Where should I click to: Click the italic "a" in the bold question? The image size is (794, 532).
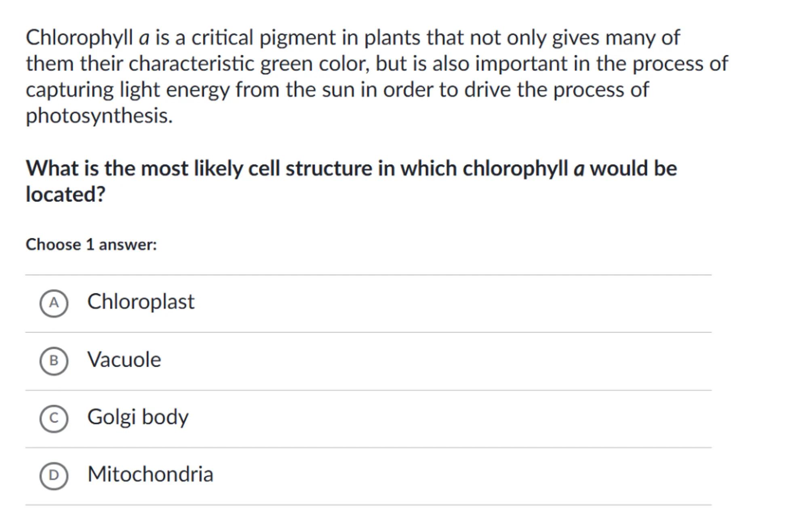pyautogui.click(x=579, y=169)
